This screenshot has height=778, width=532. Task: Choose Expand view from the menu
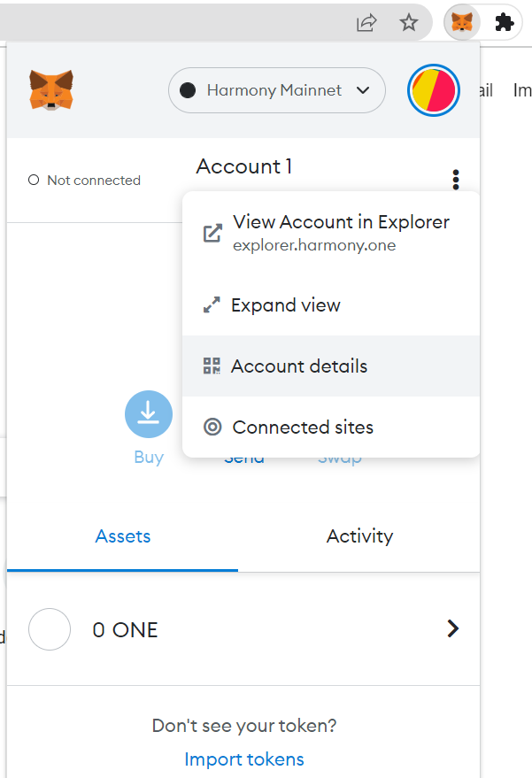click(331, 305)
